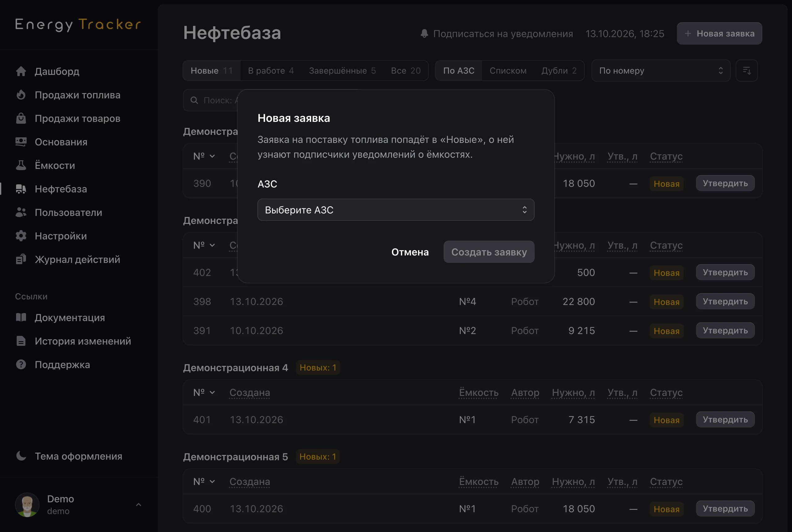The image size is (792, 532).
Task: Switch to the В работе tab
Action: tap(271, 71)
